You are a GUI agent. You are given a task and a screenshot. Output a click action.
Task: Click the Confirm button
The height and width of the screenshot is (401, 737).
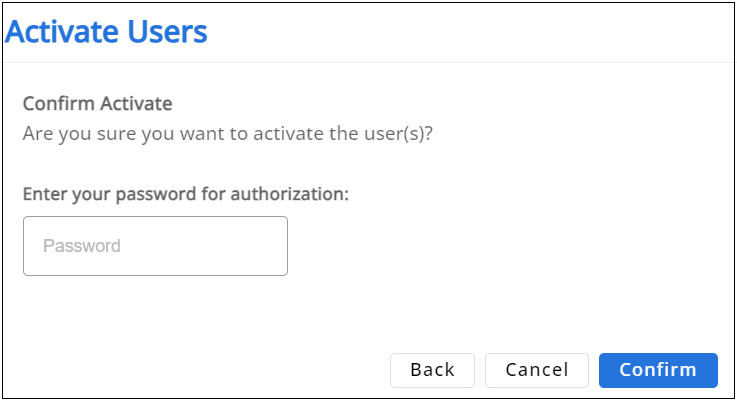pyautogui.click(x=657, y=370)
